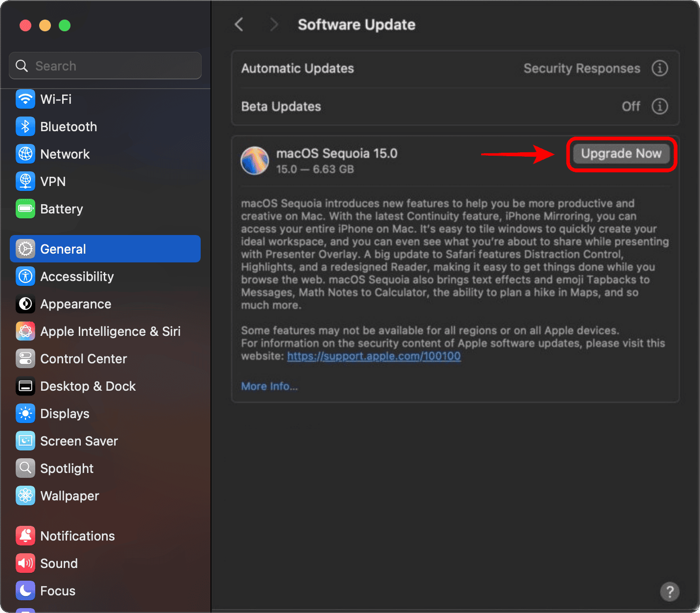Open help with question mark button

[x=669, y=591]
